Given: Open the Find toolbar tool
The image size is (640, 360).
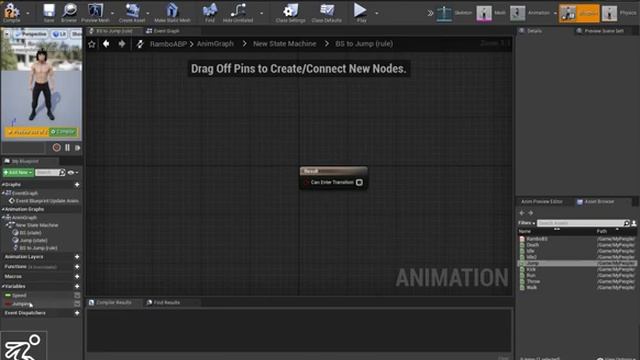Looking at the screenshot, I should pos(210,12).
